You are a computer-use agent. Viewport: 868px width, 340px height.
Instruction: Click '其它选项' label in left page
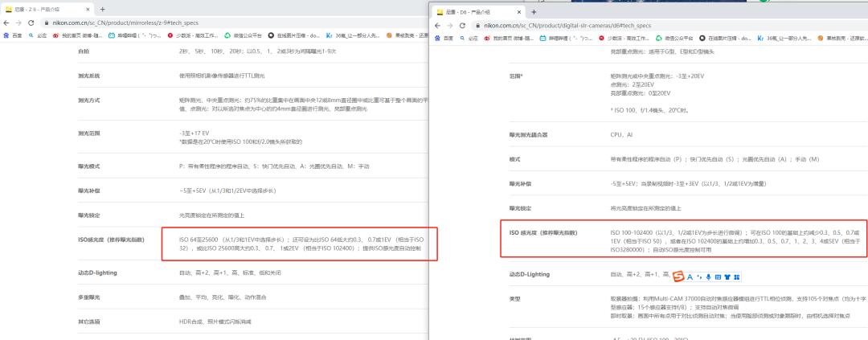[x=88, y=322]
